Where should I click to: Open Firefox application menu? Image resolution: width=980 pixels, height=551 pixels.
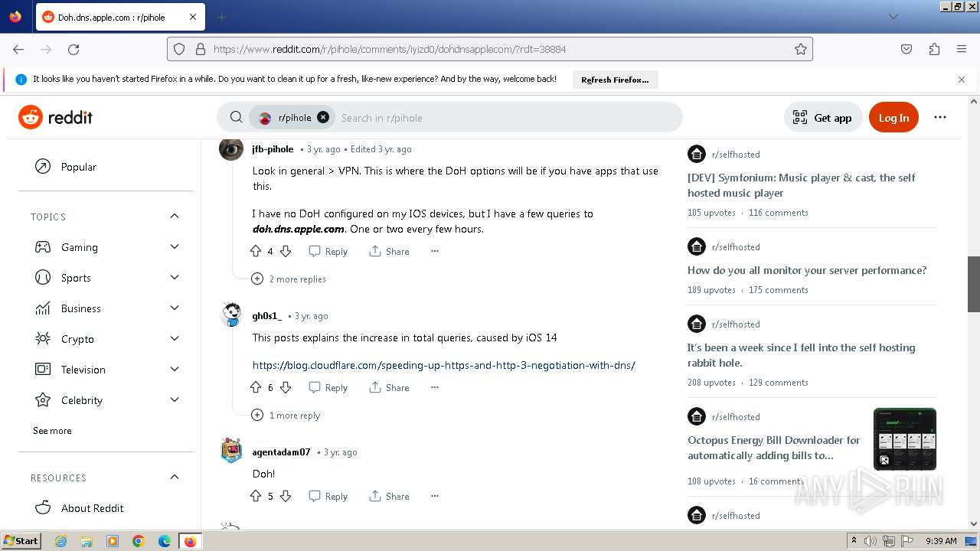coord(962,49)
